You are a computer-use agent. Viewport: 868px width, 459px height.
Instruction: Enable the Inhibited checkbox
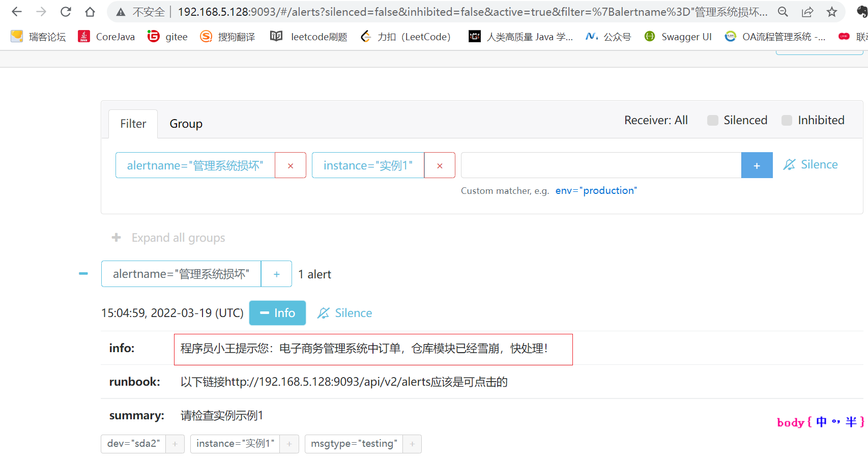[x=787, y=120]
